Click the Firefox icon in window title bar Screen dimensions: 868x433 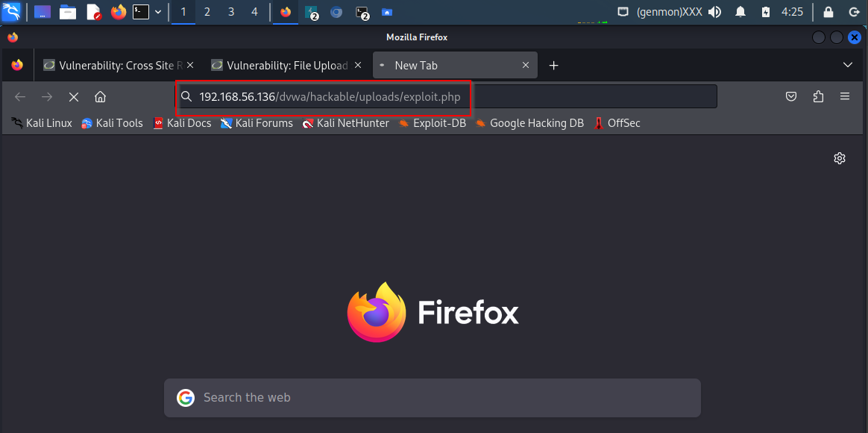(x=13, y=37)
